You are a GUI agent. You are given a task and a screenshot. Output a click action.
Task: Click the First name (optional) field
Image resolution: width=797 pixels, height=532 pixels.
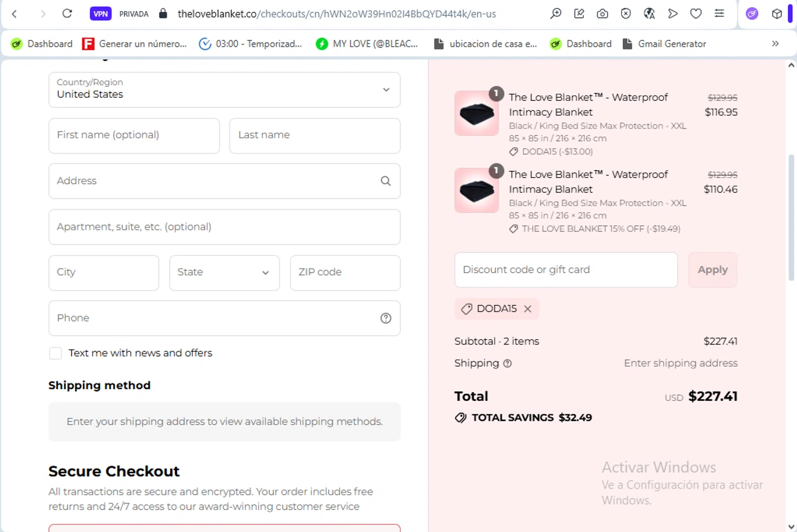click(x=134, y=136)
